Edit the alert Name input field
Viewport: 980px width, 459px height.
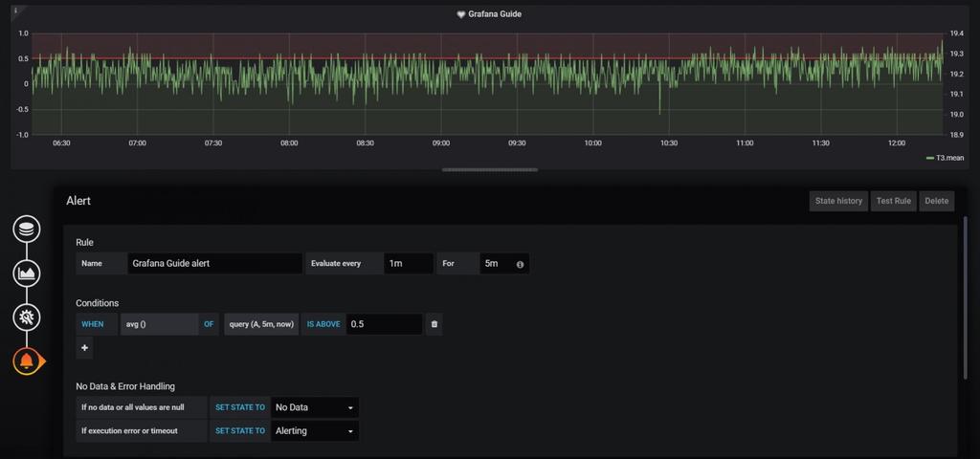pos(215,264)
